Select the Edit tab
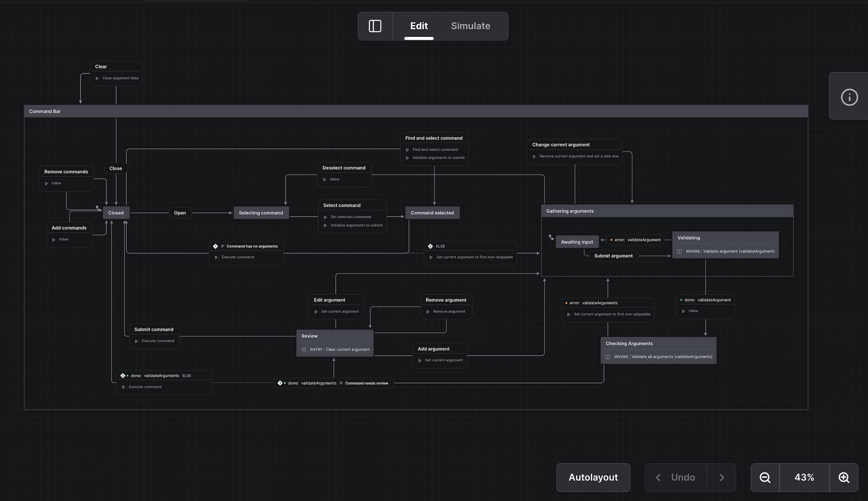Viewport: 868px width, 501px height. tap(418, 26)
